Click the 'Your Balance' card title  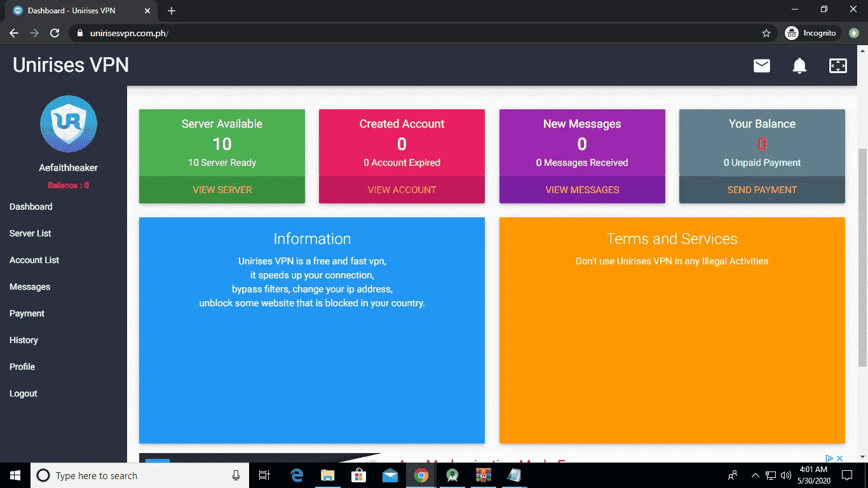(762, 124)
